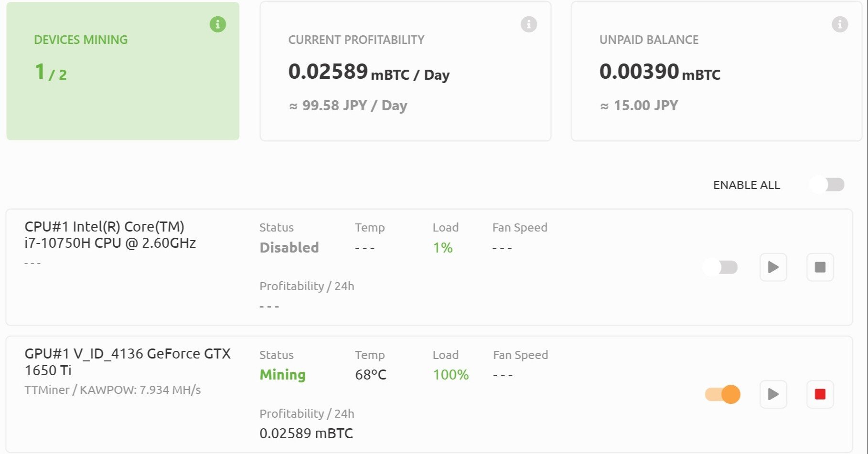Image resolution: width=868 pixels, height=454 pixels.
Task: Click the Unpaid Balance info icon
Action: point(840,24)
